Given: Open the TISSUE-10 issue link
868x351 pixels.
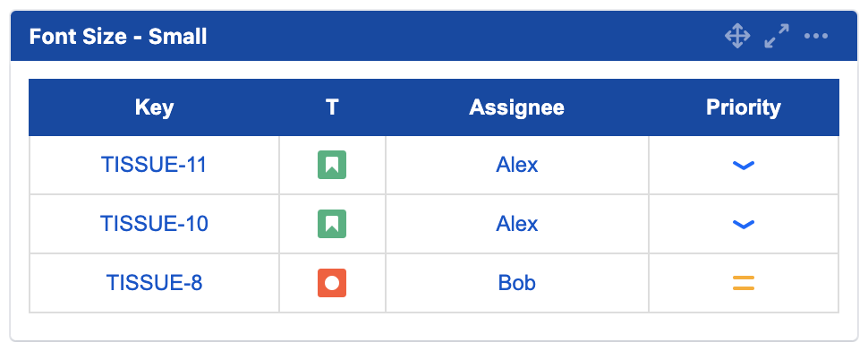Looking at the screenshot, I should (x=154, y=224).
